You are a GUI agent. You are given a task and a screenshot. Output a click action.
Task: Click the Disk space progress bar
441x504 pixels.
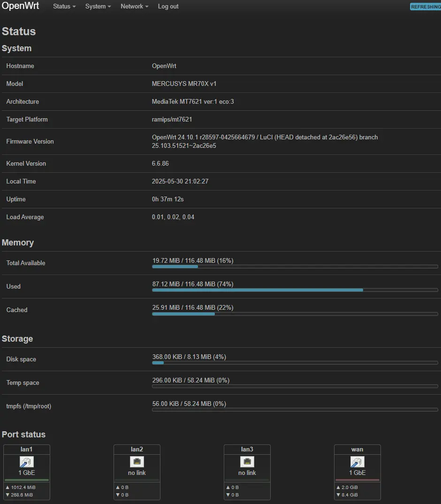pos(295,363)
